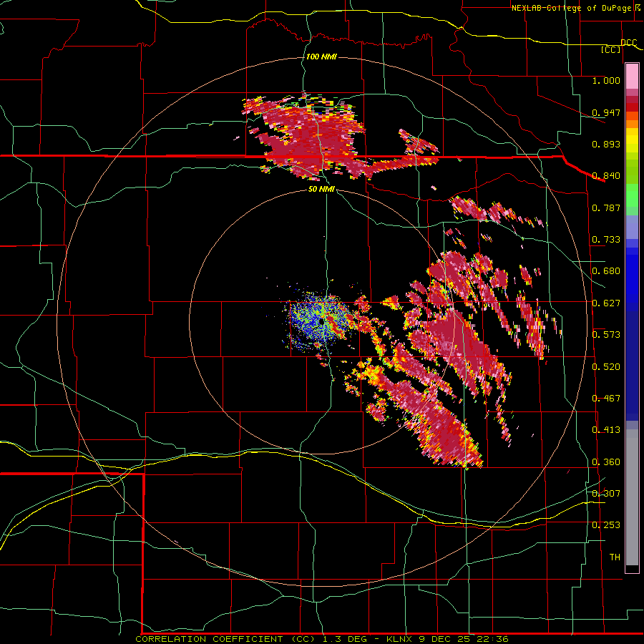Image resolution: width=644 pixels, height=644 pixels.
Task: Click the bright green swatch beside 0.787
Action: [x=632, y=197]
